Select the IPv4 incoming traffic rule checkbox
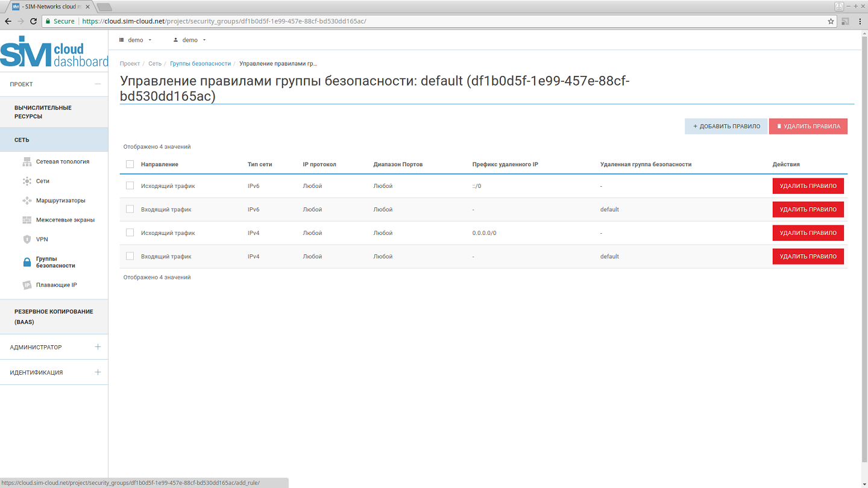 pyautogui.click(x=130, y=256)
